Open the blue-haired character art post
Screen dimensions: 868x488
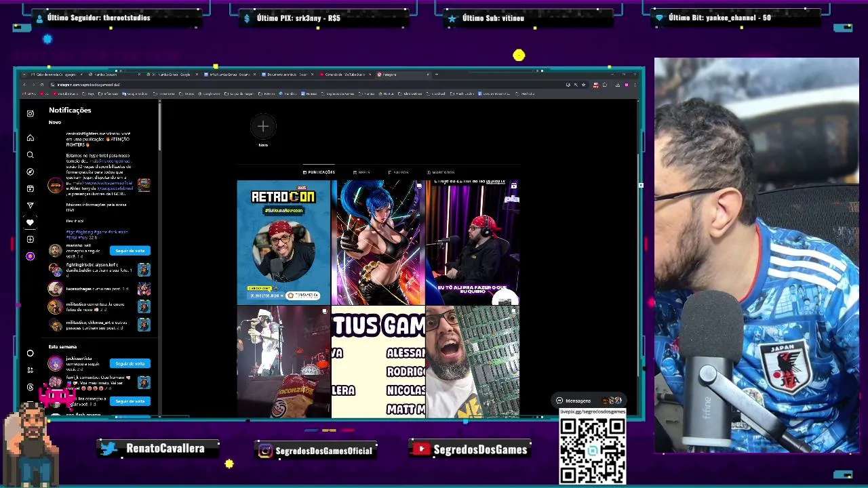coord(378,242)
